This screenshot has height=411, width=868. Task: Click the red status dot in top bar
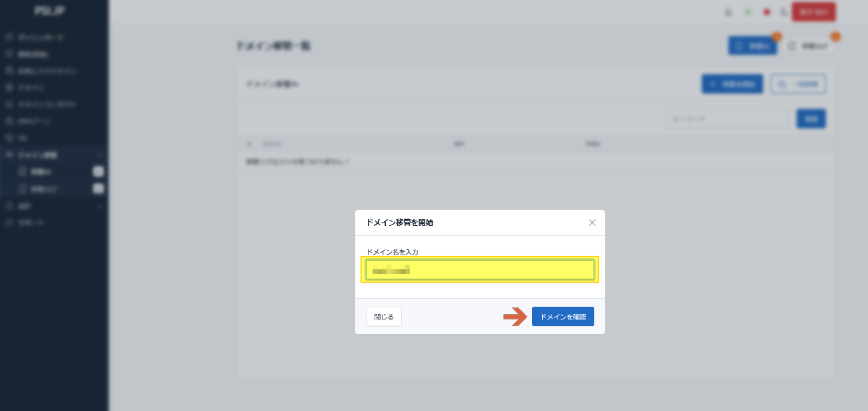point(767,12)
